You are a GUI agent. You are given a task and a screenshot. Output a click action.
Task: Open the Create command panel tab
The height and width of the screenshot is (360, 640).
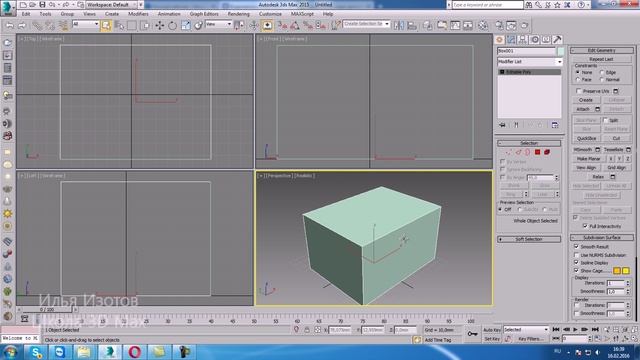tap(499, 40)
